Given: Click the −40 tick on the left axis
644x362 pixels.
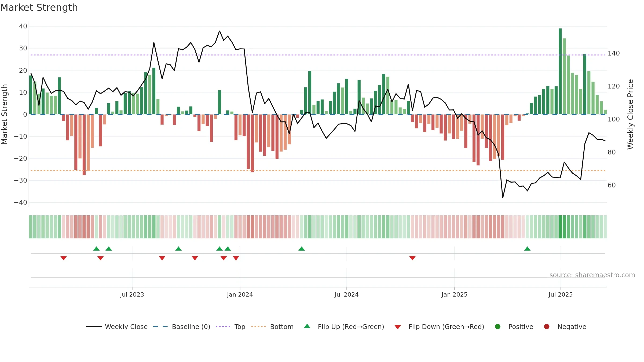Looking at the screenshot, I should (x=21, y=202).
